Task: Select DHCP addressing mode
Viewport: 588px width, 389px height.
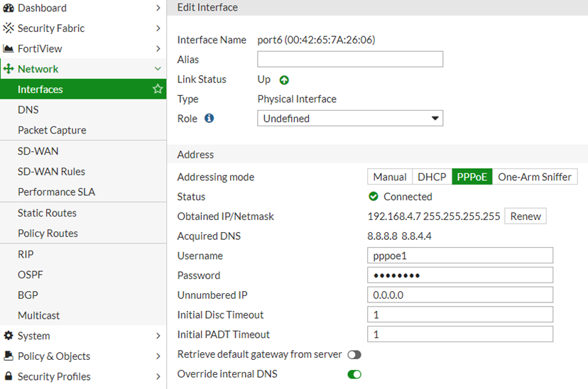Action: click(432, 177)
